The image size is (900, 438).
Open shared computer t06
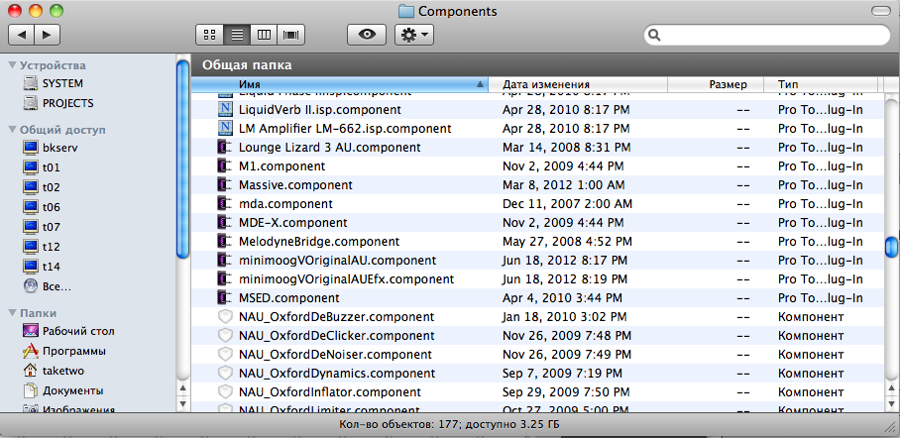click(41, 207)
